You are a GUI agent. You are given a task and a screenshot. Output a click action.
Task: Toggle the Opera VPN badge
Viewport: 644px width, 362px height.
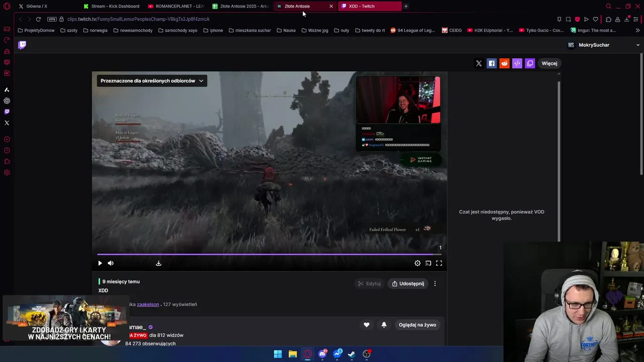pos(52,19)
